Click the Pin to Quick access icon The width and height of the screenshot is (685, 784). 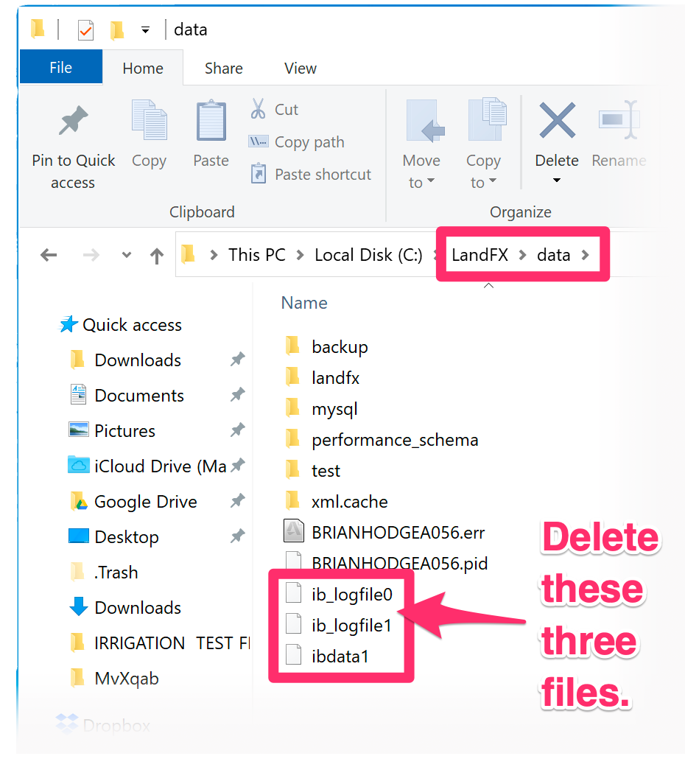pyautogui.click(x=73, y=121)
